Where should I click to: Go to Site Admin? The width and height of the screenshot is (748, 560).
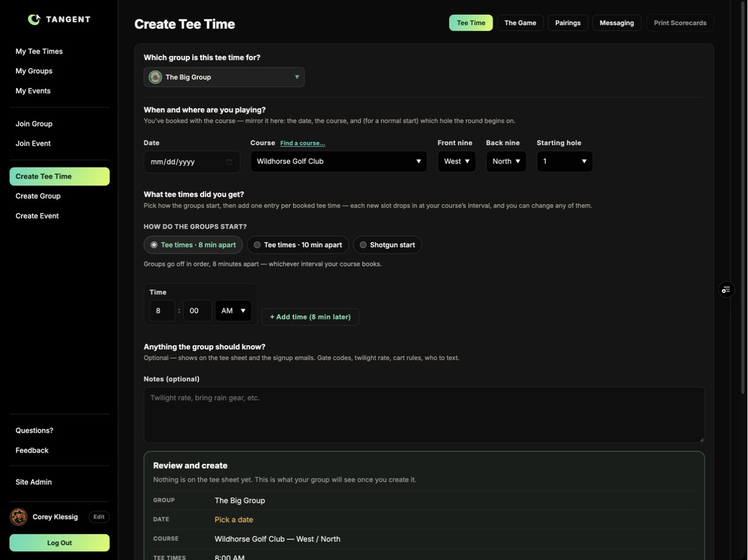click(x=59, y=482)
